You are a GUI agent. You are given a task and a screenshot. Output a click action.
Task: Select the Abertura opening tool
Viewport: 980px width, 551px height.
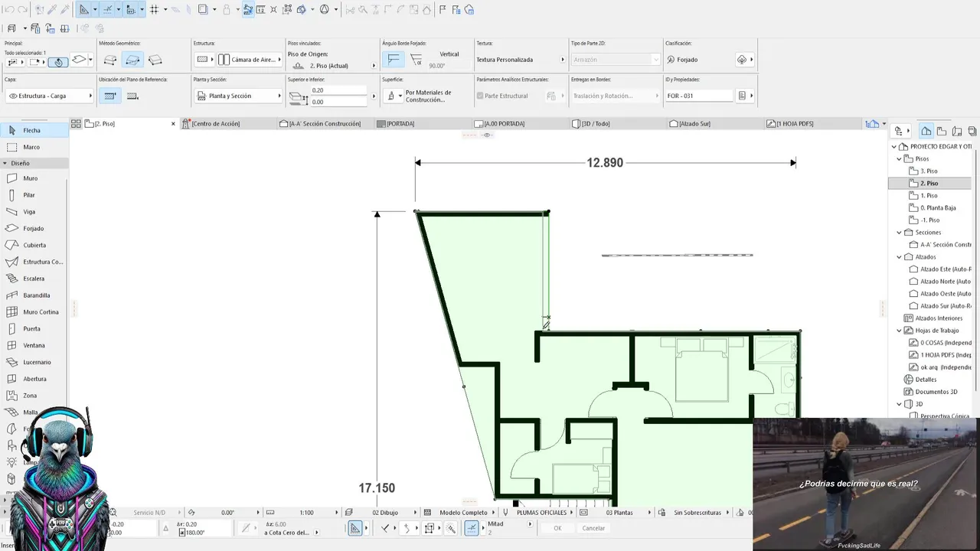(x=34, y=379)
